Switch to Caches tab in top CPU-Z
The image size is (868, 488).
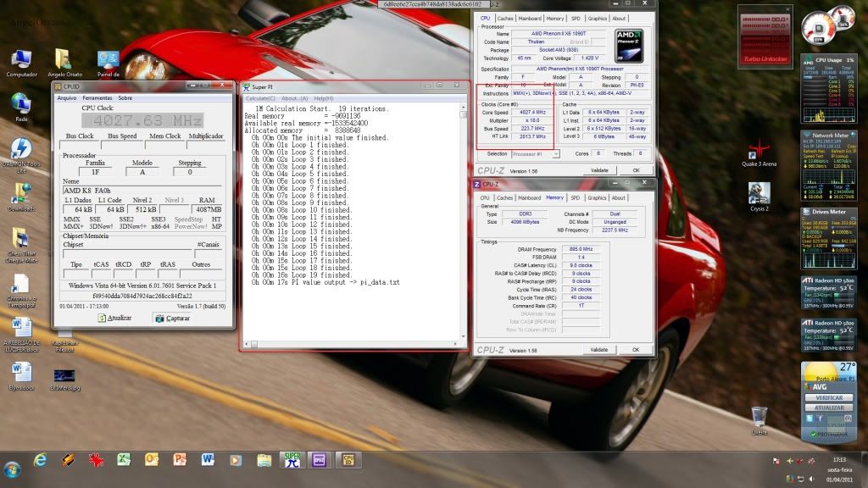pyautogui.click(x=505, y=19)
